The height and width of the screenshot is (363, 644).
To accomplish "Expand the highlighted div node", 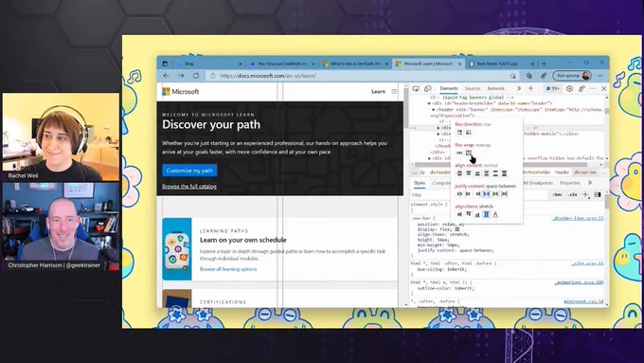I will [x=438, y=128].
